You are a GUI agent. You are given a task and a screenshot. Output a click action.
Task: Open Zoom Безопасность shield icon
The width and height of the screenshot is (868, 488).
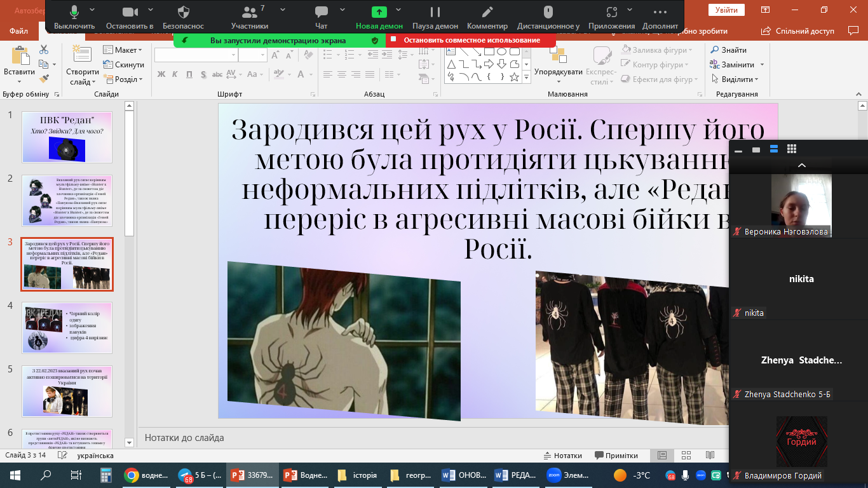click(183, 11)
